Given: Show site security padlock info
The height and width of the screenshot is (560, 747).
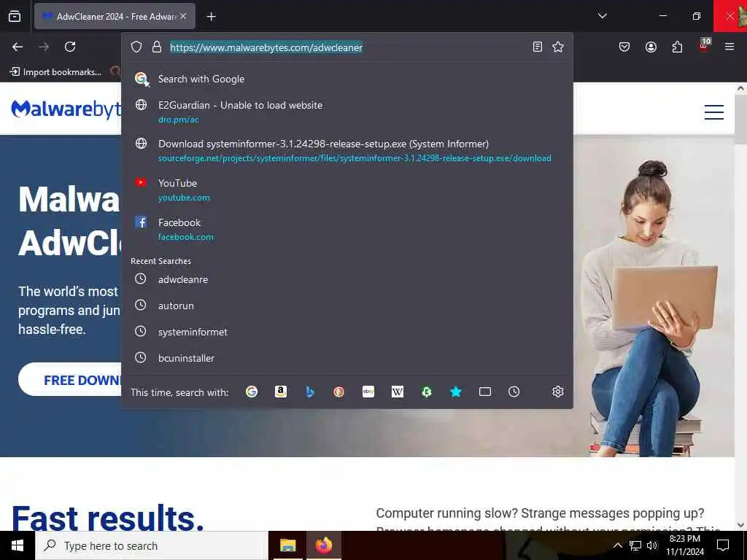Looking at the screenshot, I should click(x=157, y=47).
